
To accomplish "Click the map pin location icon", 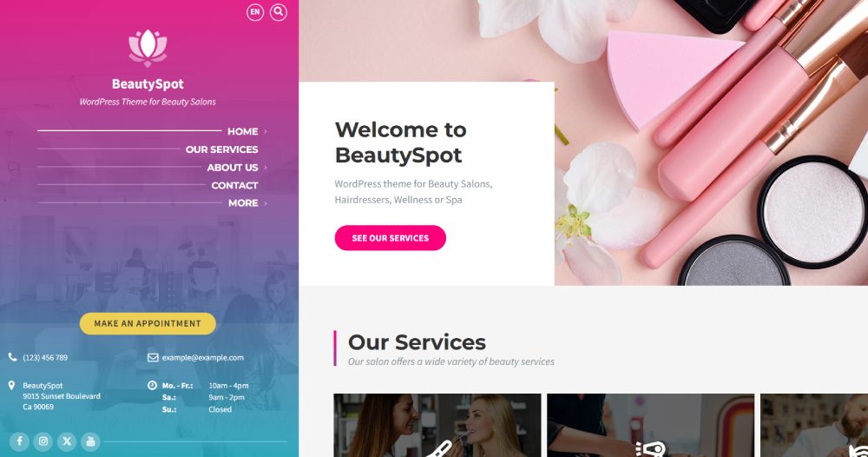I will (11, 385).
